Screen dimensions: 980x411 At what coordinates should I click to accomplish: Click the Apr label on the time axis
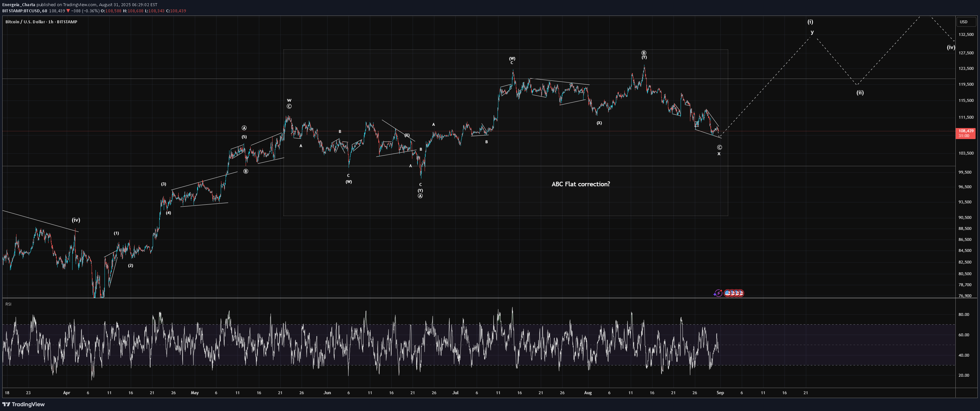click(x=67, y=393)
